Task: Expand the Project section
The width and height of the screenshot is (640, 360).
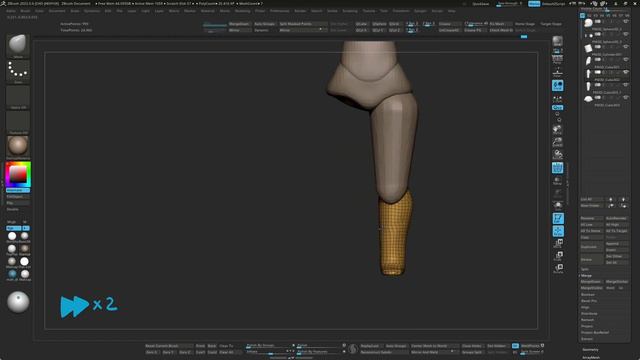Action: 587,326
